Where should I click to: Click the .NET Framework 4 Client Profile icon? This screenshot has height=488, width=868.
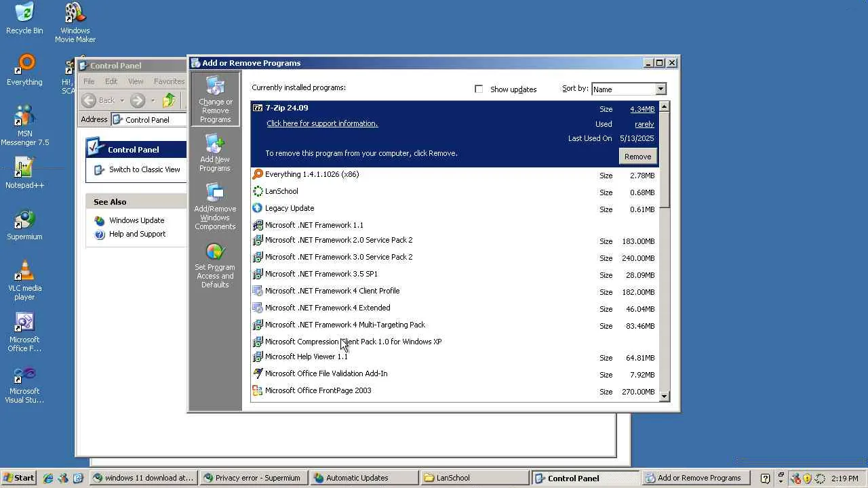(258, 291)
